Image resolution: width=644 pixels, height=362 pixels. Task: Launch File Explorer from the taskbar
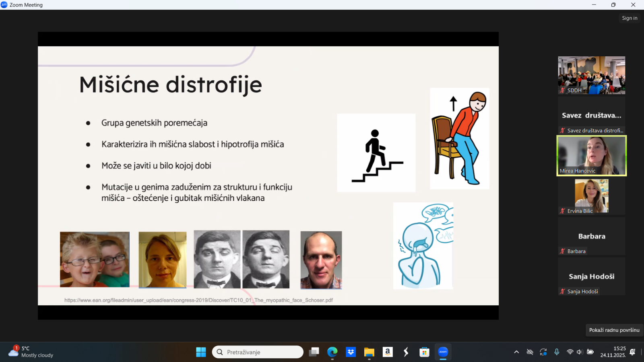click(369, 352)
